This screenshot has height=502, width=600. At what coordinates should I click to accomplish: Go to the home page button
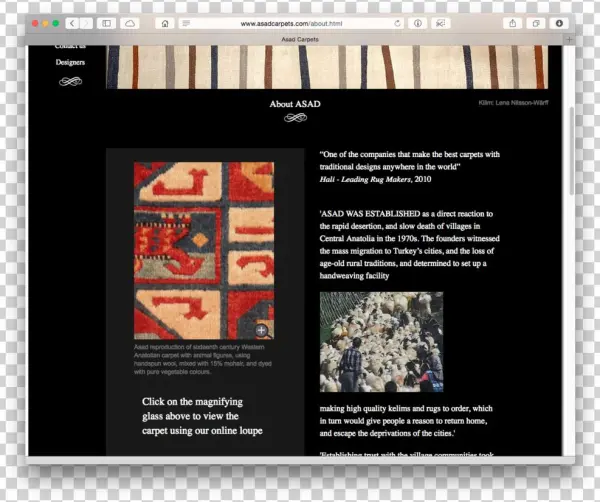click(165, 23)
